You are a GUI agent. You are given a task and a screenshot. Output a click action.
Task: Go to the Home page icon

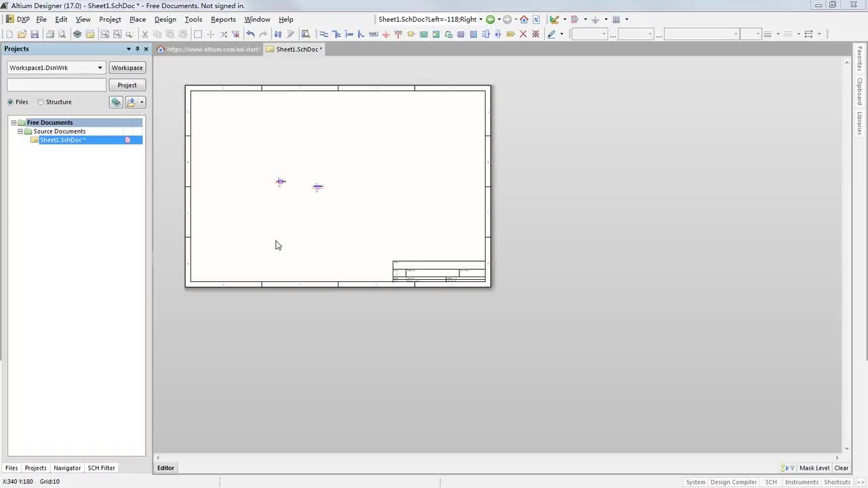[524, 19]
